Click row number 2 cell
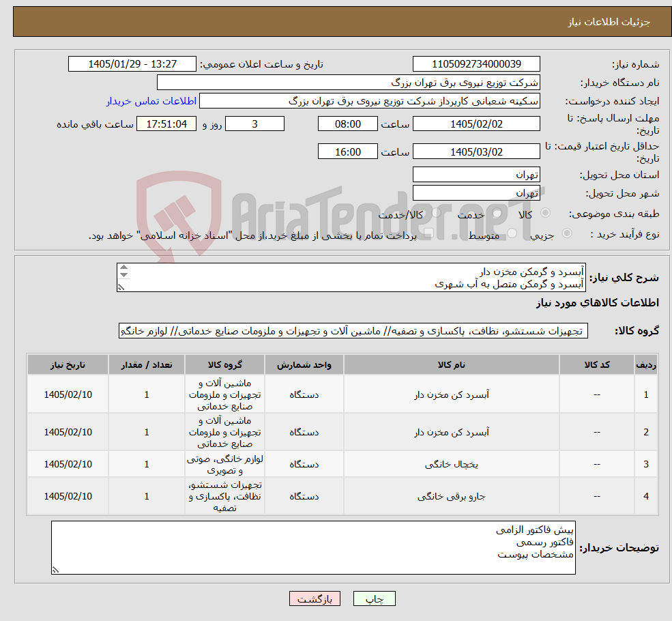The image size is (672, 621). (x=646, y=432)
